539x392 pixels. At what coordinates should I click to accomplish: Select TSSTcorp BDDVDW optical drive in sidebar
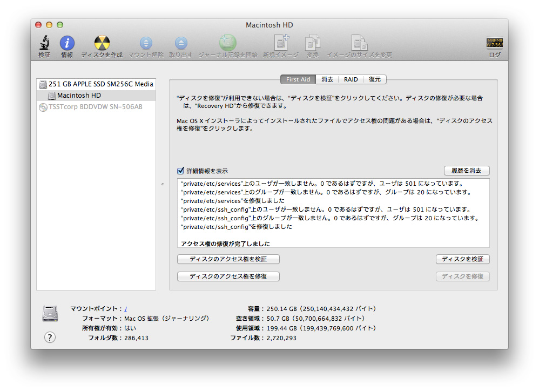95,107
